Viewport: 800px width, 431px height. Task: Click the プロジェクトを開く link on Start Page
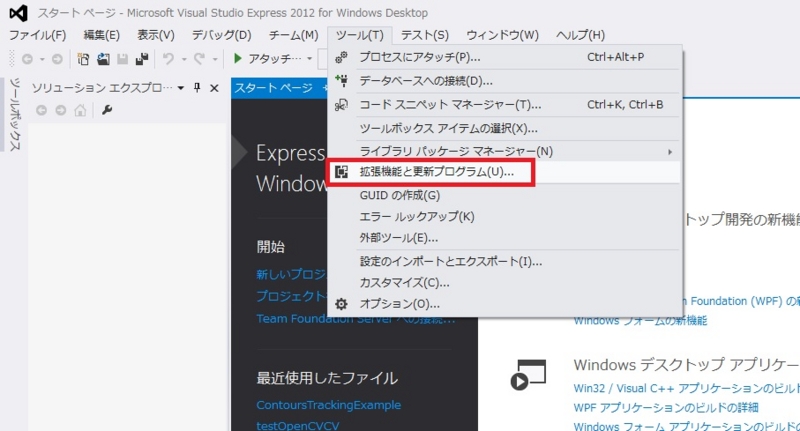pyautogui.click(x=291, y=296)
